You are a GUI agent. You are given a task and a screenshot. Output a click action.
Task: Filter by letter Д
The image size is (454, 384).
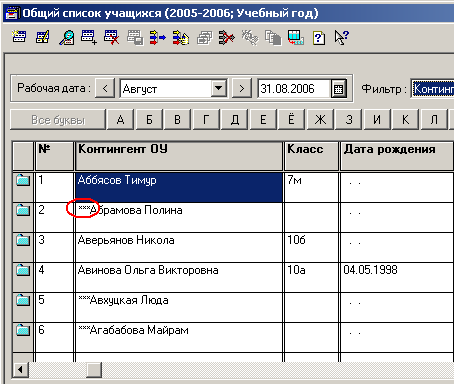click(x=235, y=119)
